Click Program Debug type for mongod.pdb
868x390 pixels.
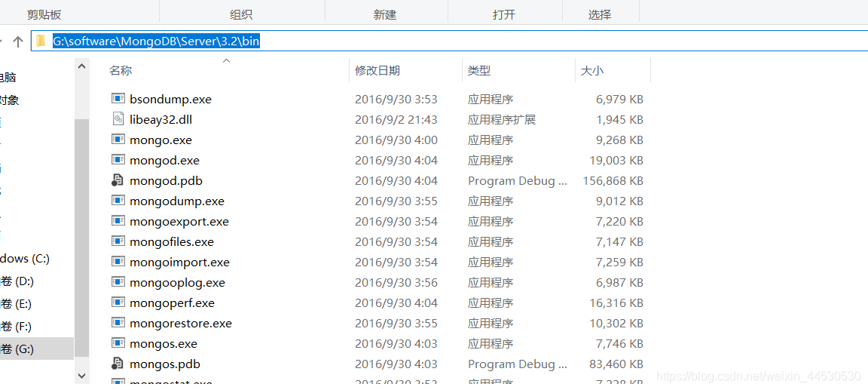pyautogui.click(x=518, y=180)
